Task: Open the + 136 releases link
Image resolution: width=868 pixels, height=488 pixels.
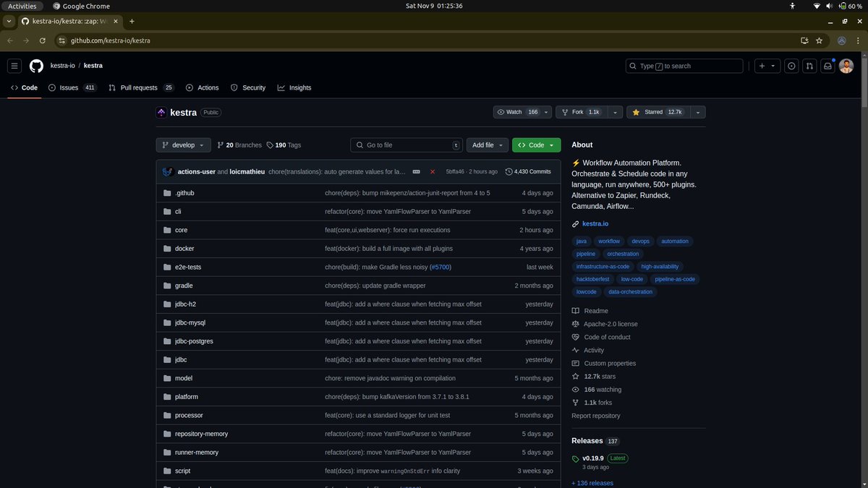Action: 592,483
